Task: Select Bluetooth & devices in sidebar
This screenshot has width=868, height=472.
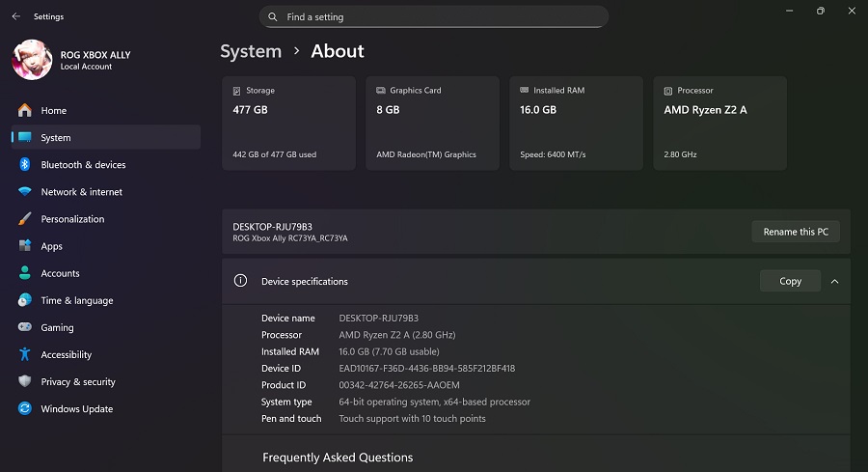Action: [83, 165]
